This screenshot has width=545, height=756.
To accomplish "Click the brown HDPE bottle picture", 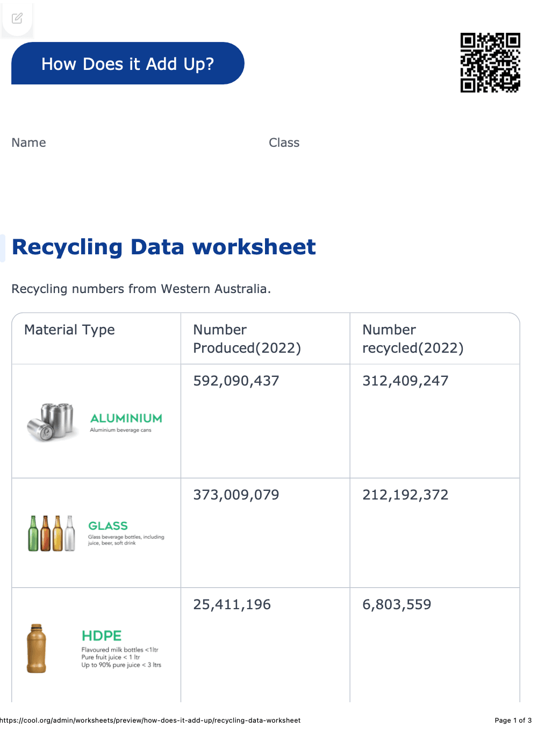I will 37,648.
